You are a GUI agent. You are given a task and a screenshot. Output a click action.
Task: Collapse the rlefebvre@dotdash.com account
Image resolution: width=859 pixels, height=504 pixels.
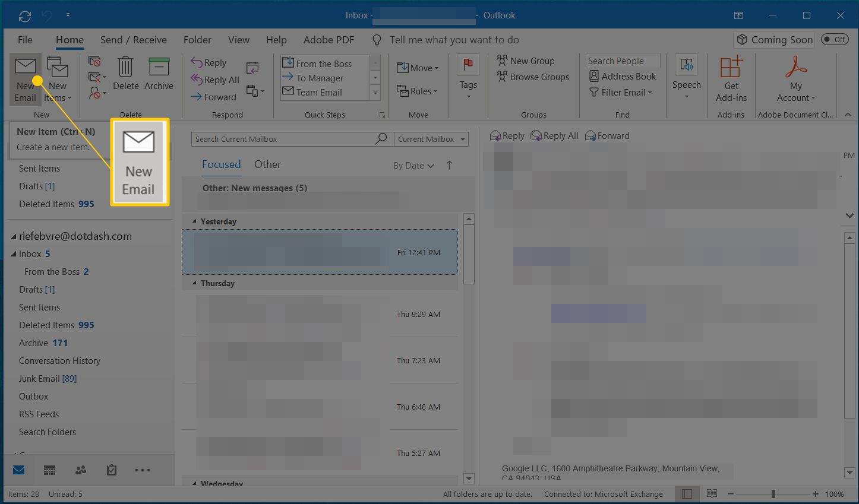pos(13,236)
